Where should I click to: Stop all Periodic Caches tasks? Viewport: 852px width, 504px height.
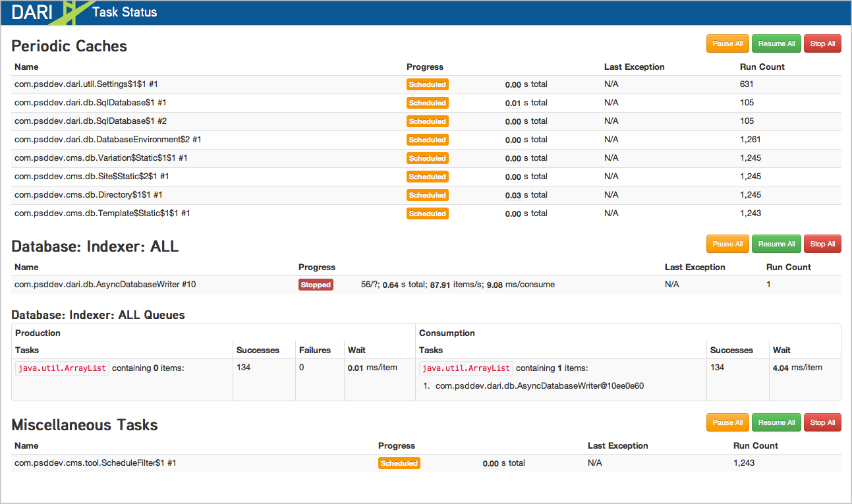tap(822, 43)
